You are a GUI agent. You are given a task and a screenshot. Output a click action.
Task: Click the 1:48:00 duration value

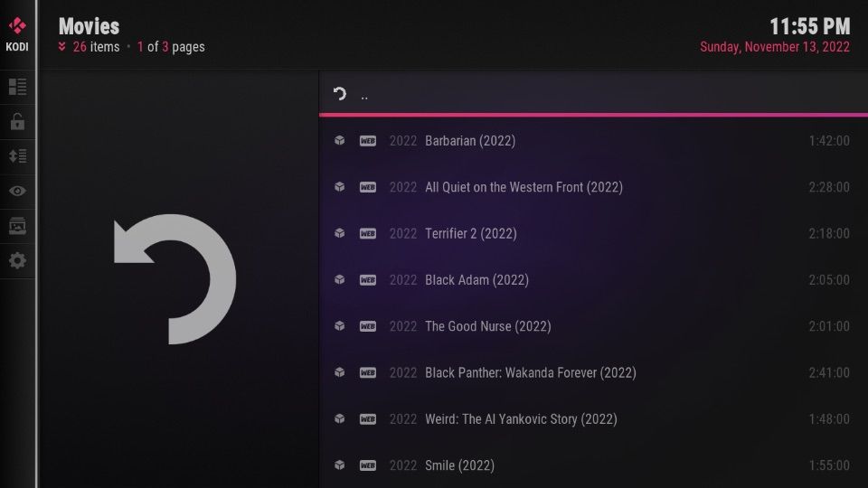click(x=829, y=418)
